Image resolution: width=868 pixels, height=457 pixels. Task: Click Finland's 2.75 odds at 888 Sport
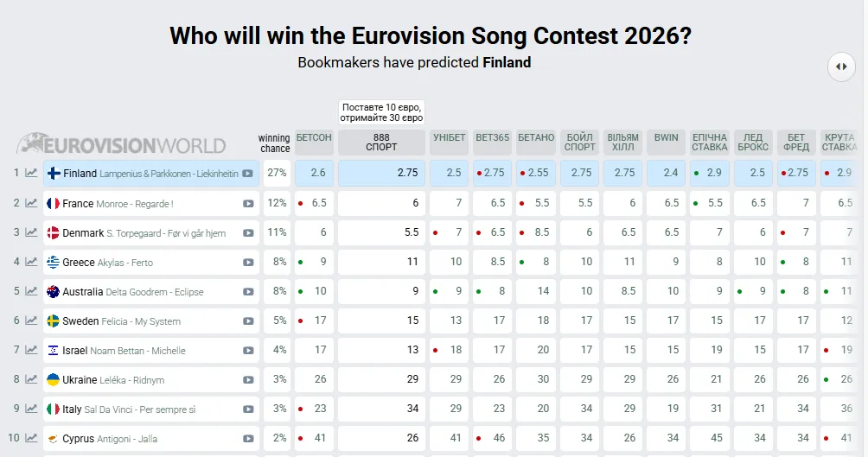(x=381, y=173)
